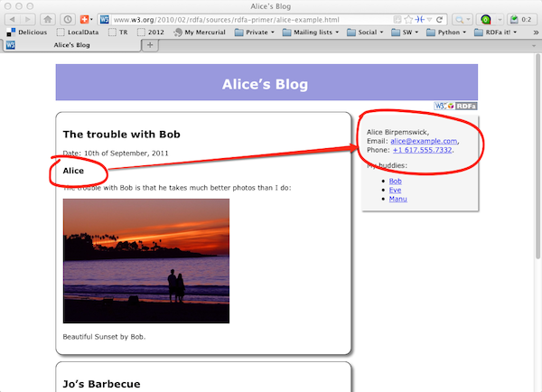Bookmark this page with the star icon
Viewport: 542px width, 392px height.
408,18
